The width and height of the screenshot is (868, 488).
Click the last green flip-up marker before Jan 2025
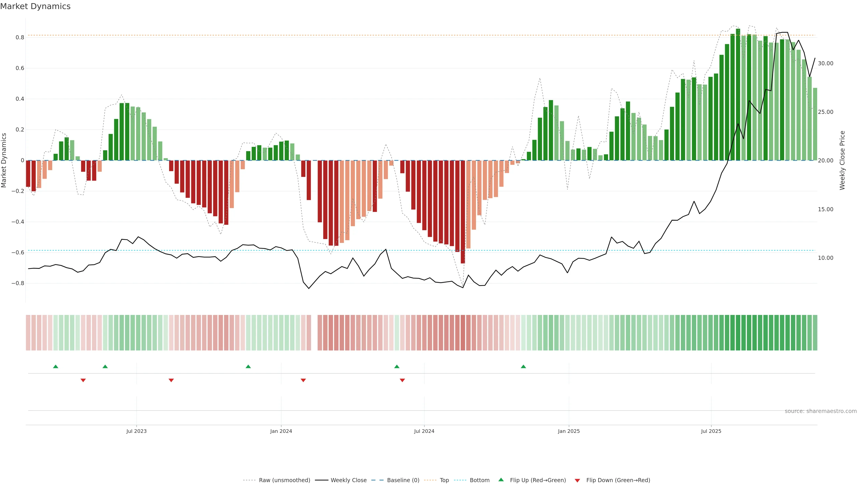coord(523,366)
